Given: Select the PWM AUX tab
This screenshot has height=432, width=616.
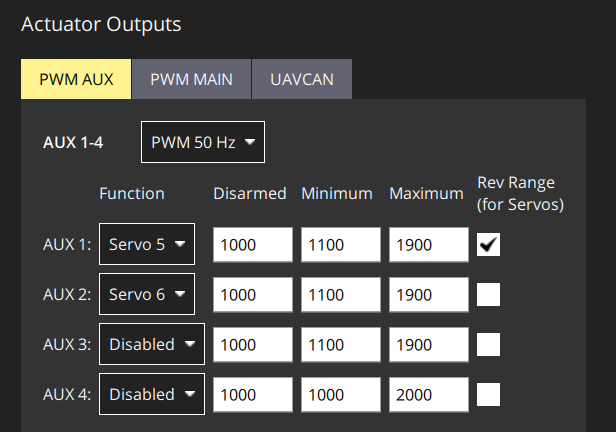Looking at the screenshot, I should [x=76, y=80].
